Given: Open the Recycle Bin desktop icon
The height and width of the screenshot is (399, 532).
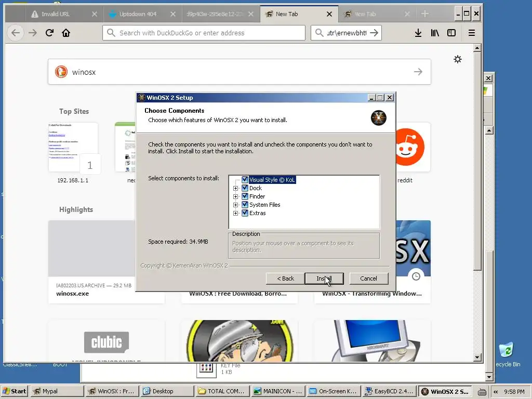Looking at the screenshot, I should click(507, 354).
